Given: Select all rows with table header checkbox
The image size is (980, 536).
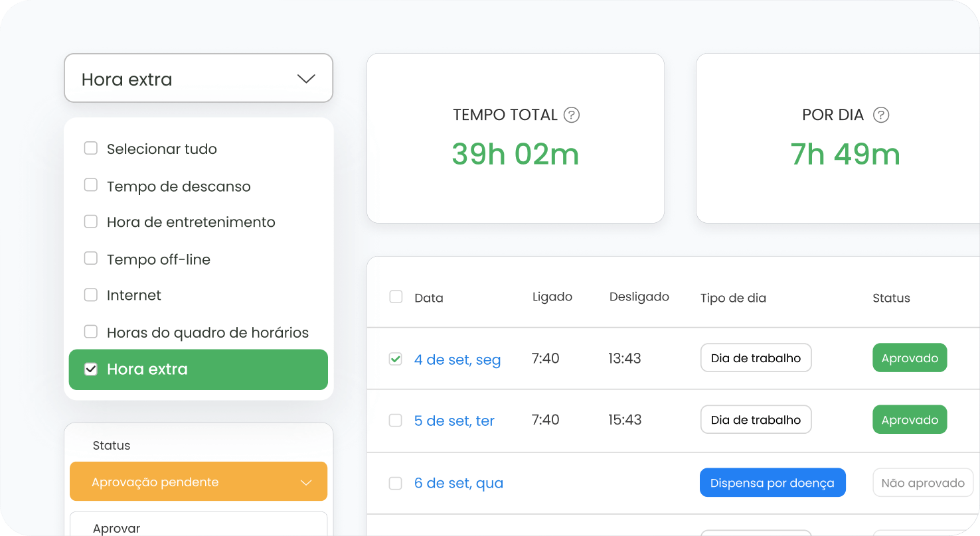Looking at the screenshot, I should (396, 297).
